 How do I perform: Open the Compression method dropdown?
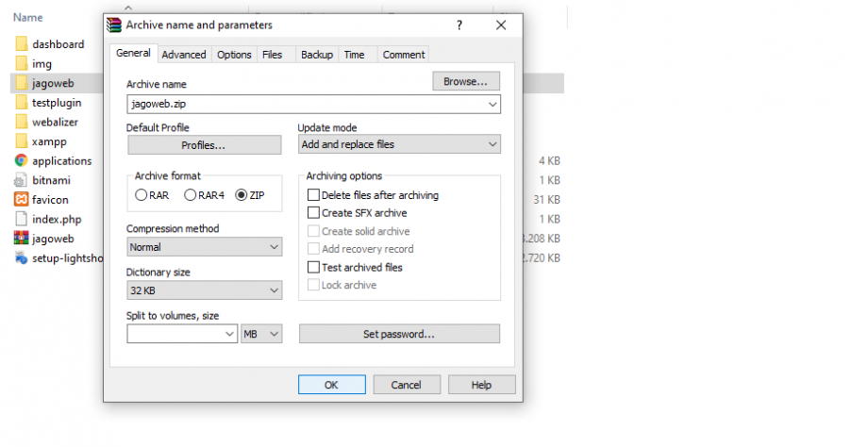(205, 247)
